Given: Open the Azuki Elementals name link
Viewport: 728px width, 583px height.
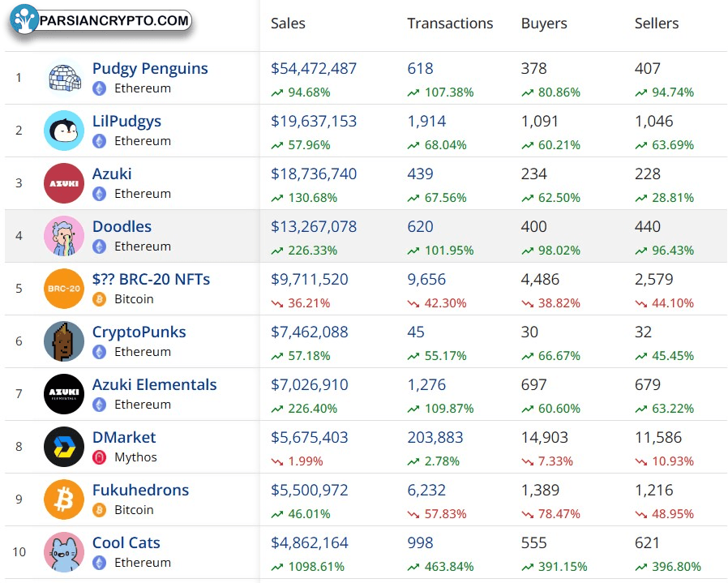Looking at the screenshot, I should (x=154, y=385).
